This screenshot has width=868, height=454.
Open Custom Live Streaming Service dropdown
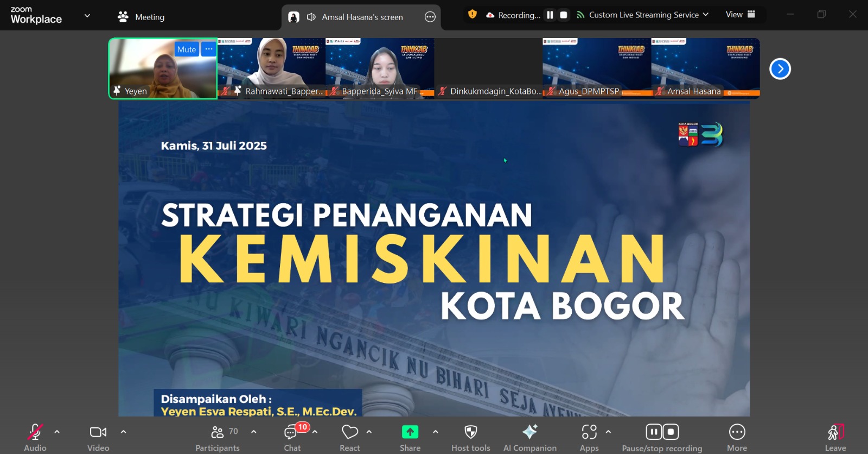coord(643,15)
